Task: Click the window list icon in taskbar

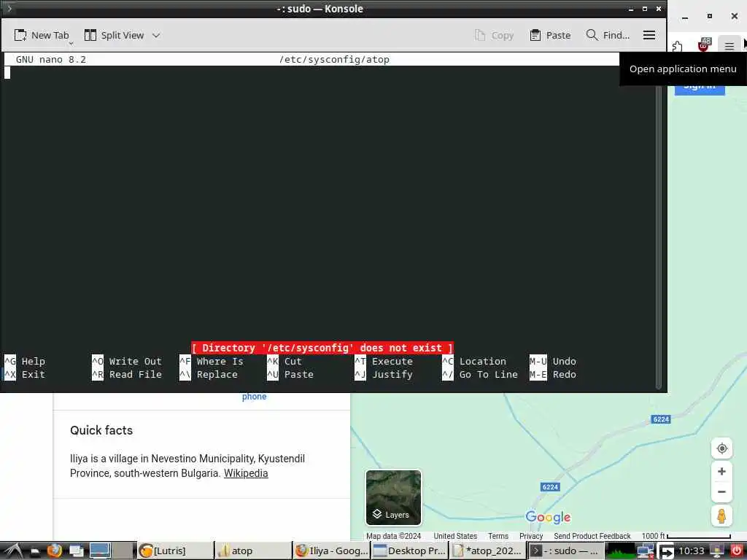Action: click(x=76, y=551)
